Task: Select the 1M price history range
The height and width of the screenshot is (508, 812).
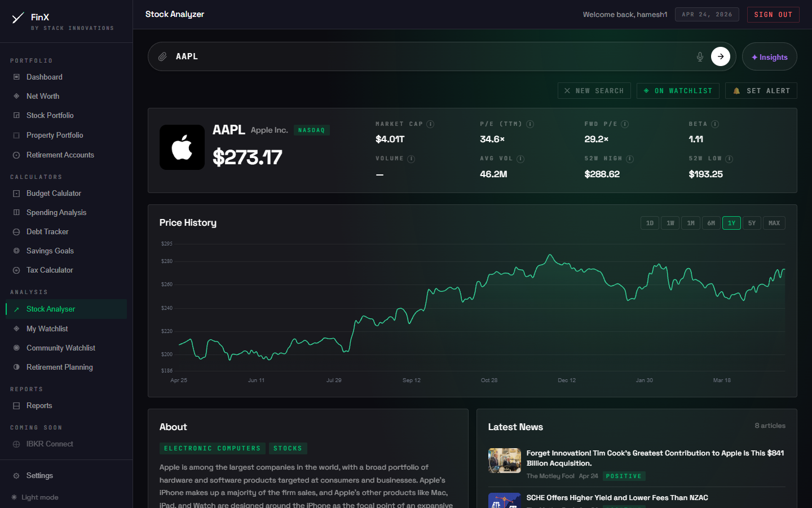Action: pos(691,223)
